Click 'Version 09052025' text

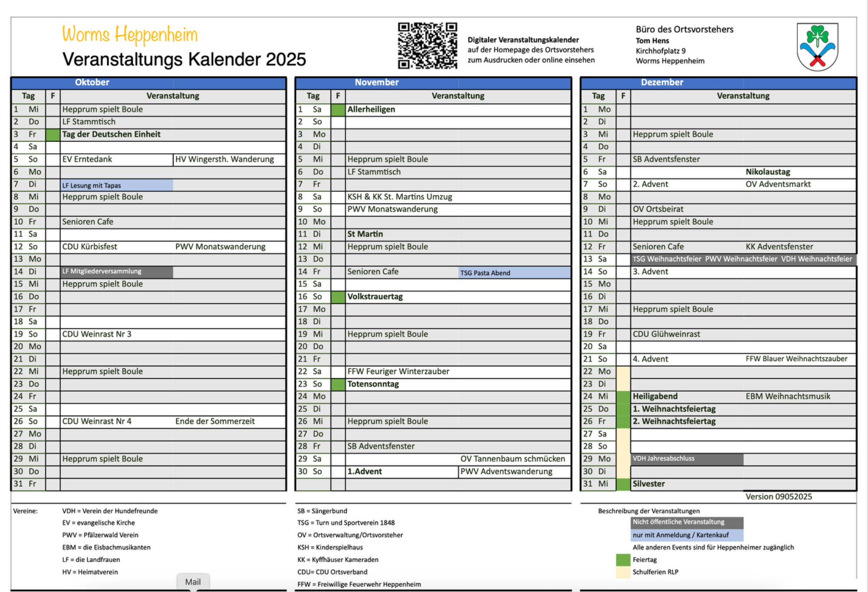tap(779, 497)
